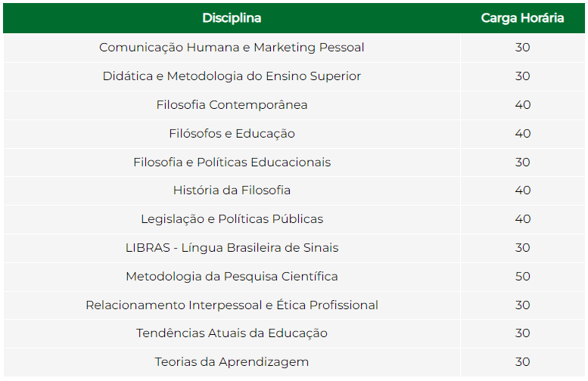This screenshot has width=588, height=381.
Task: Select Tendências Atuais da Educação
Action: pyautogui.click(x=232, y=333)
